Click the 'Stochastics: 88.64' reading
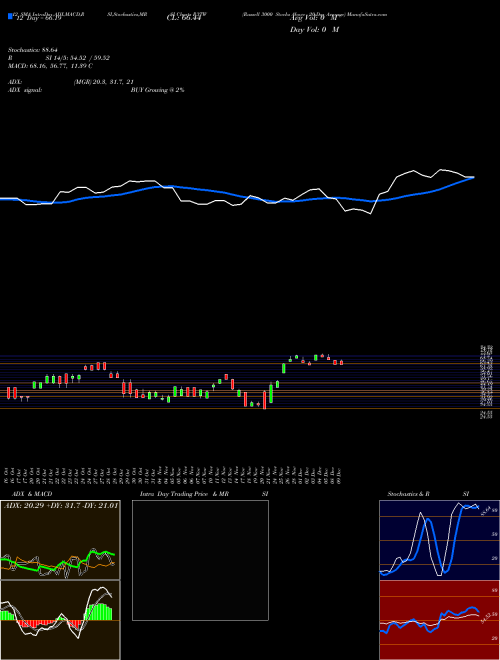 (32, 50)
